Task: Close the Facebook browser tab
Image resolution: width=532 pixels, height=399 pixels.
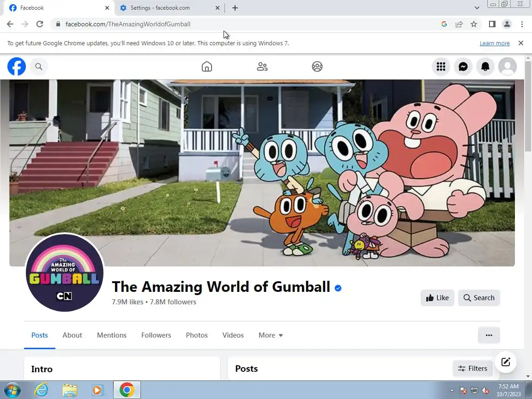Action: tap(107, 8)
